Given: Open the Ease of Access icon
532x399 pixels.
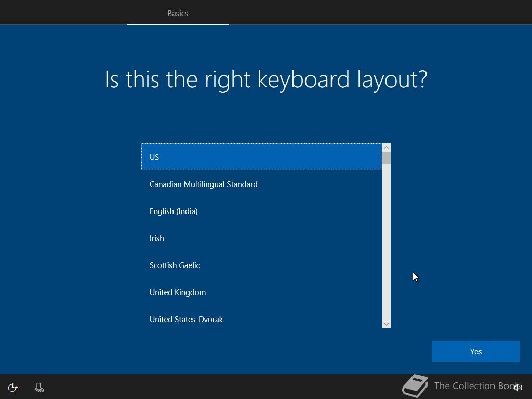Looking at the screenshot, I should (13, 388).
